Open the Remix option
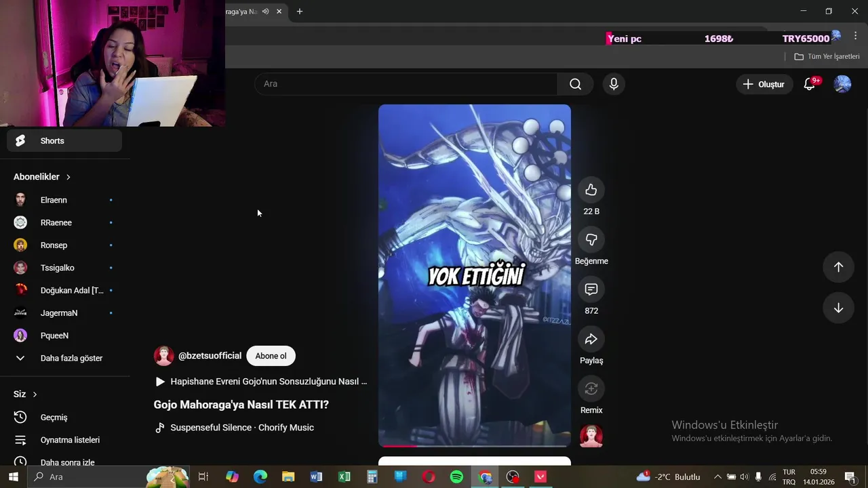The width and height of the screenshot is (868, 488). coord(591,388)
